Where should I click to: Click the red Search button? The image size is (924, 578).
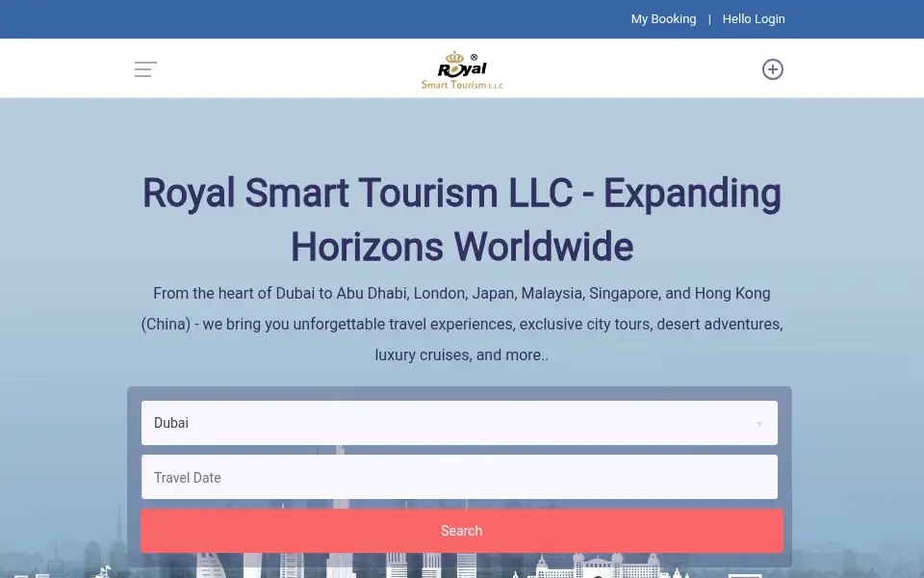click(x=461, y=531)
